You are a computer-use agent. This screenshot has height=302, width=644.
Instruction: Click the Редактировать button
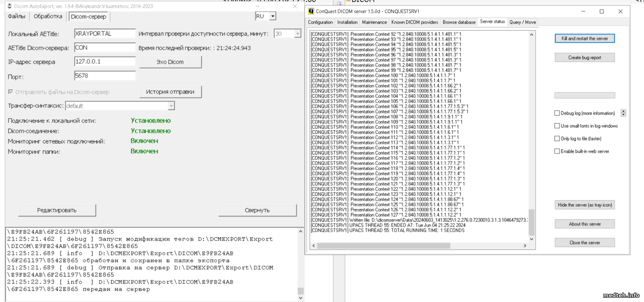(57, 210)
